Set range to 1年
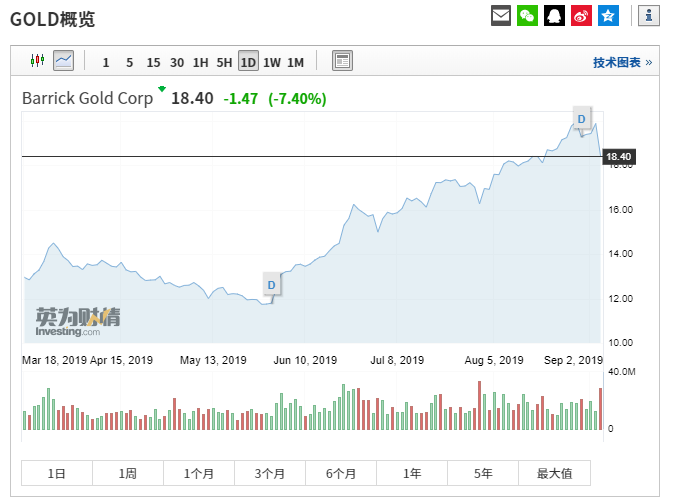 412,473
